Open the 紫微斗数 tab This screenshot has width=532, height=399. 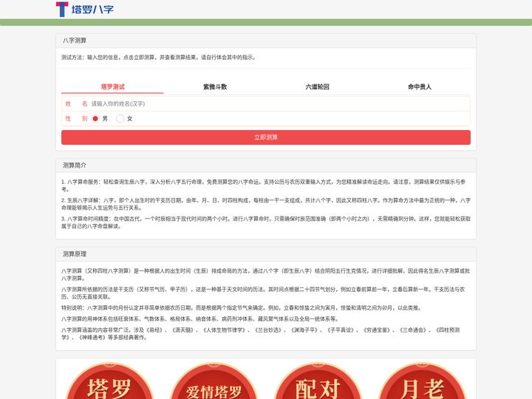click(x=215, y=86)
